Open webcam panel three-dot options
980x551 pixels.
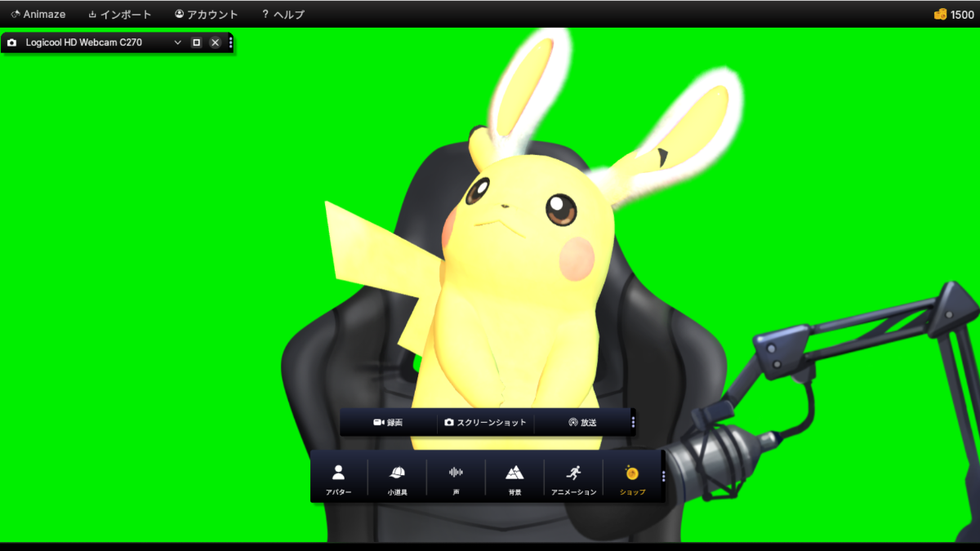231,42
